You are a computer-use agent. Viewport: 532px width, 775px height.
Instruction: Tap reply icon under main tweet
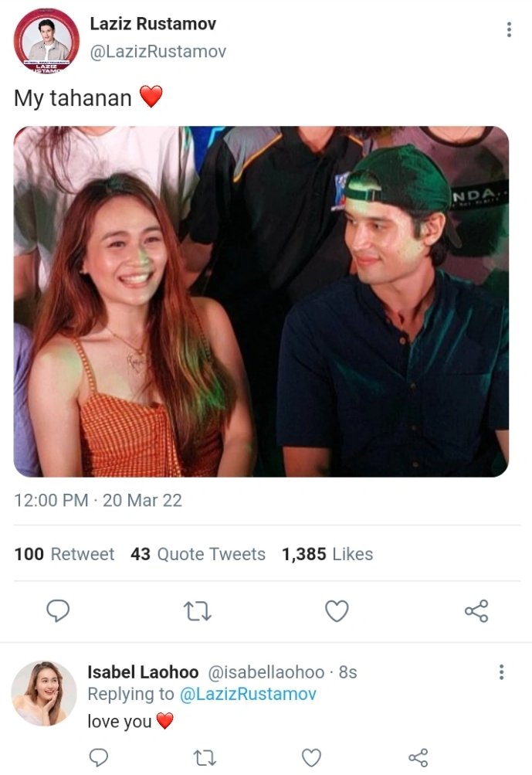click(58, 611)
